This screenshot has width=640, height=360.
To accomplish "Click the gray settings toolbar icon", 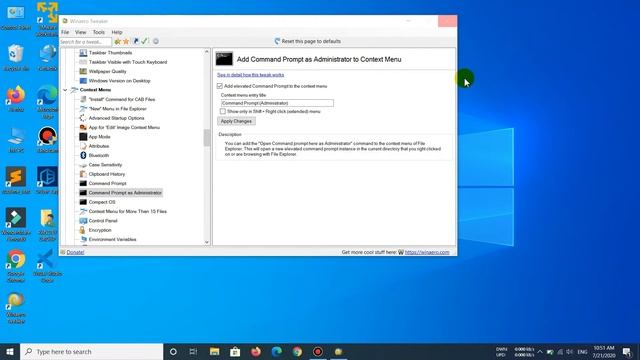I will pyautogui.click(x=156, y=41).
